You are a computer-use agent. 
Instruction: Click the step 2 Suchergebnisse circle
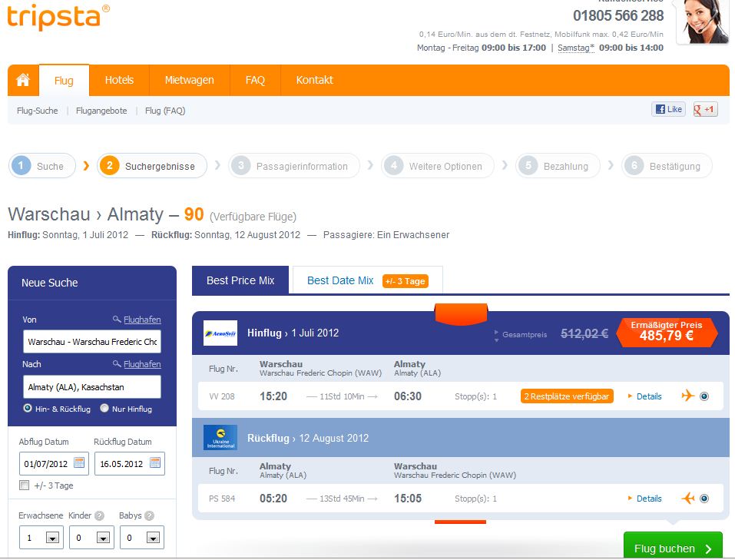click(109, 166)
